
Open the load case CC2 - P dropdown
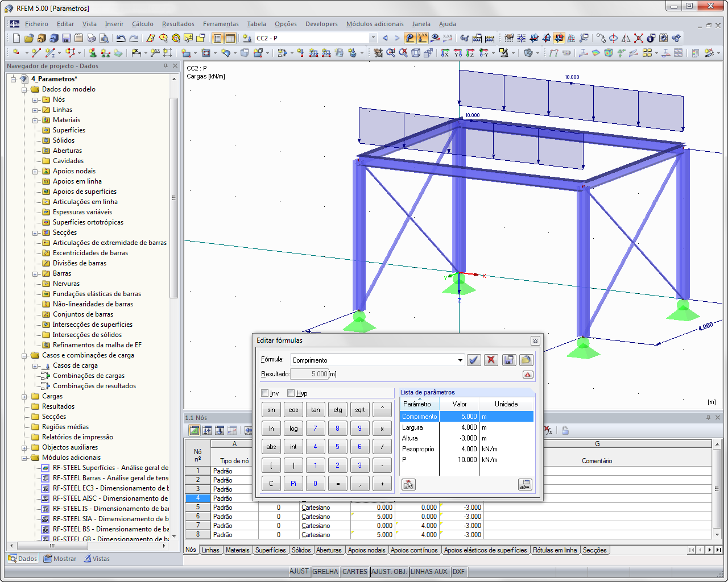point(373,38)
